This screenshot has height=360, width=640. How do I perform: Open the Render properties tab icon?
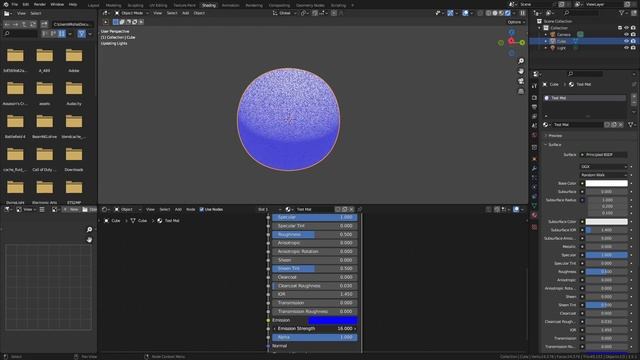tap(534, 98)
